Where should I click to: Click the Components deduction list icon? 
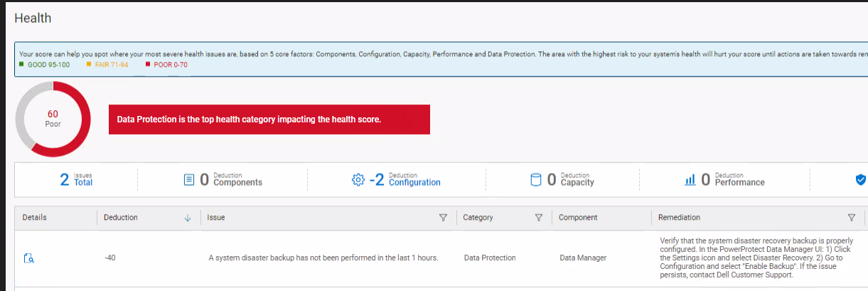point(189,180)
